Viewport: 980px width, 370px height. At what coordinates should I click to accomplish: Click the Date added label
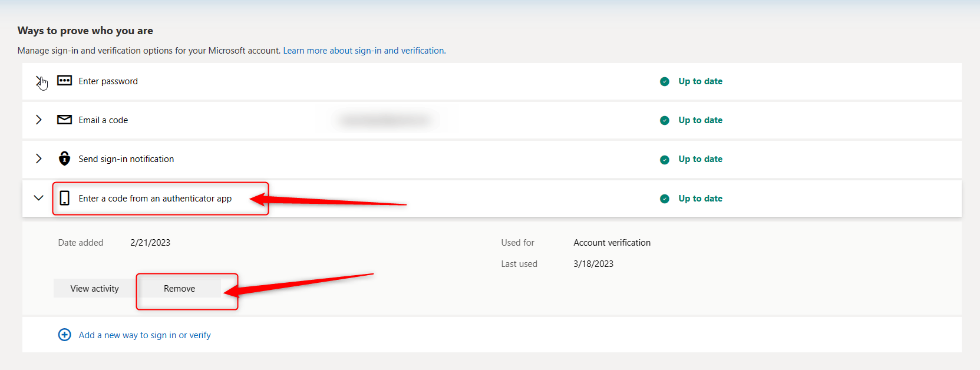(x=81, y=243)
